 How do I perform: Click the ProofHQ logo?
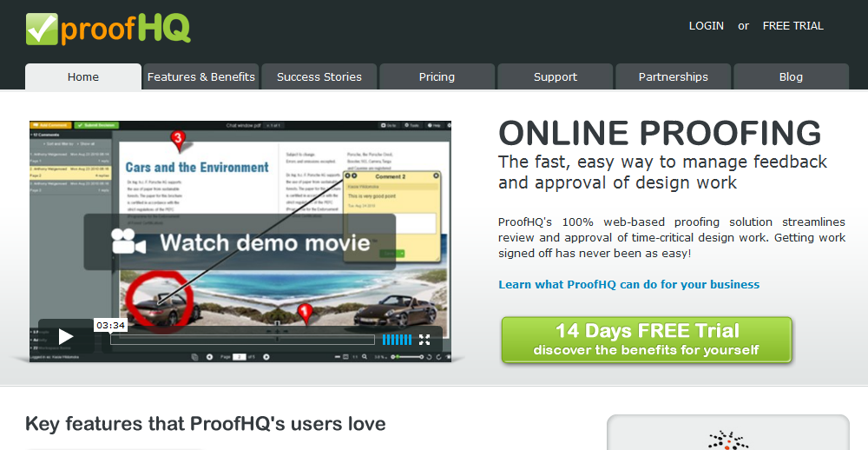[108, 29]
